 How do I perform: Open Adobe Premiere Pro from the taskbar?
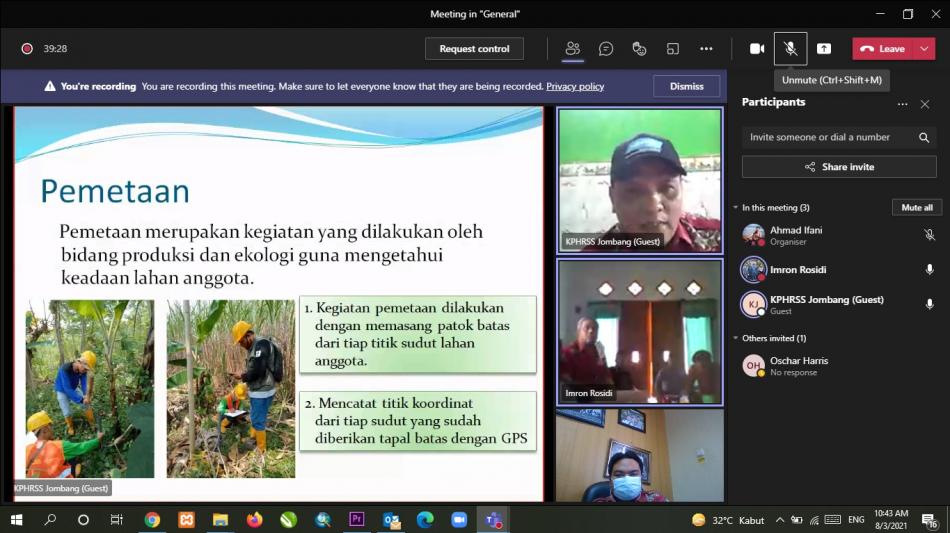pos(357,520)
